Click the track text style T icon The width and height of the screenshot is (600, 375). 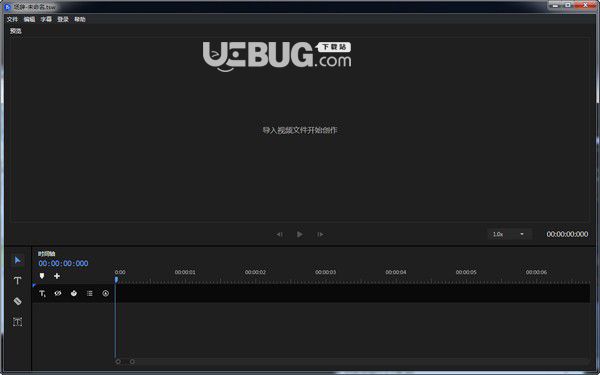click(x=42, y=293)
